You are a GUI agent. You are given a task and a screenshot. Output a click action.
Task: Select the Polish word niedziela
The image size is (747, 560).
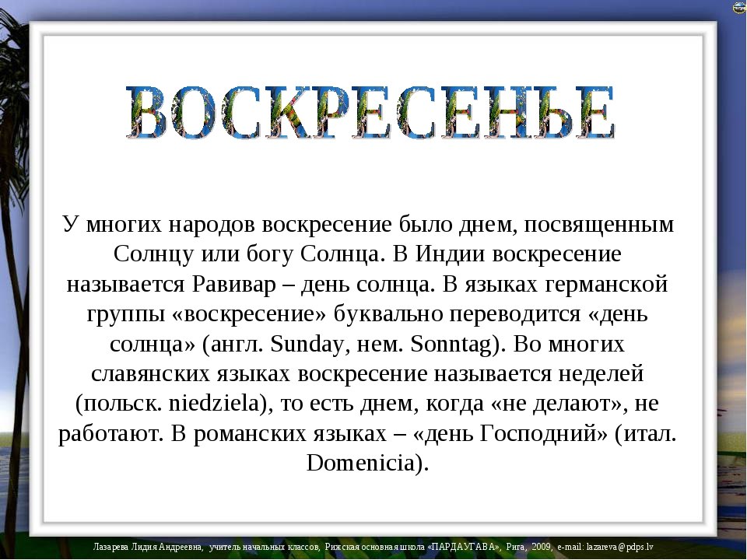click(x=212, y=404)
